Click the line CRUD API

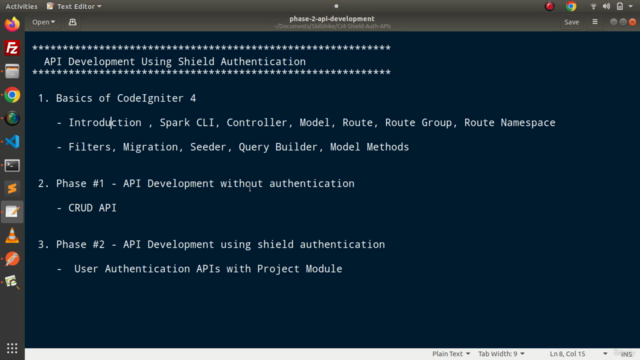pyautogui.click(x=92, y=208)
